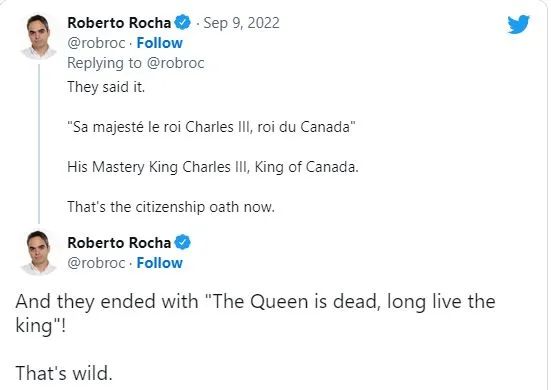Click the "The Queen is dead" tweet text
Image resolution: width=551 pixels, height=390 pixels.
tap(255, 313)
